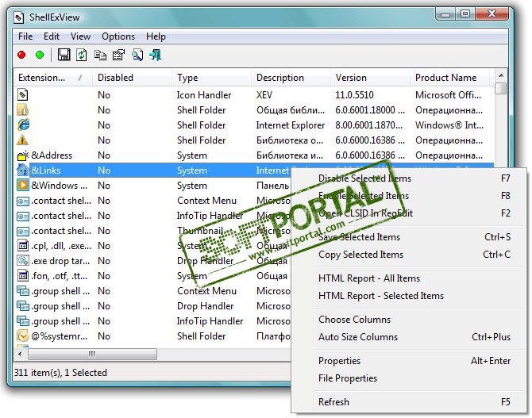The height and width of the screenshot is (418, 532).
Task: Click the Copy Selected Items toolbar icon
Action: (100, 55)
